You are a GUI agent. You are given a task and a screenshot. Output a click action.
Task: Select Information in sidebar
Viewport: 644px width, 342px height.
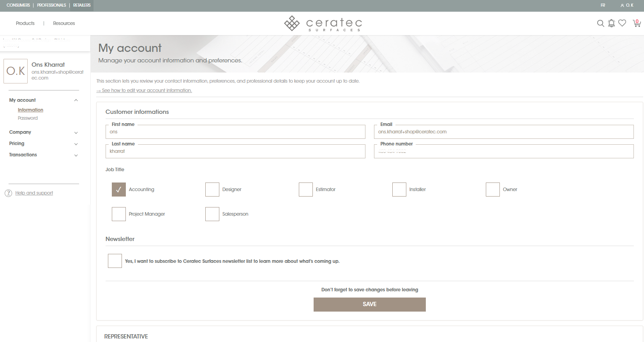[30, 110]
